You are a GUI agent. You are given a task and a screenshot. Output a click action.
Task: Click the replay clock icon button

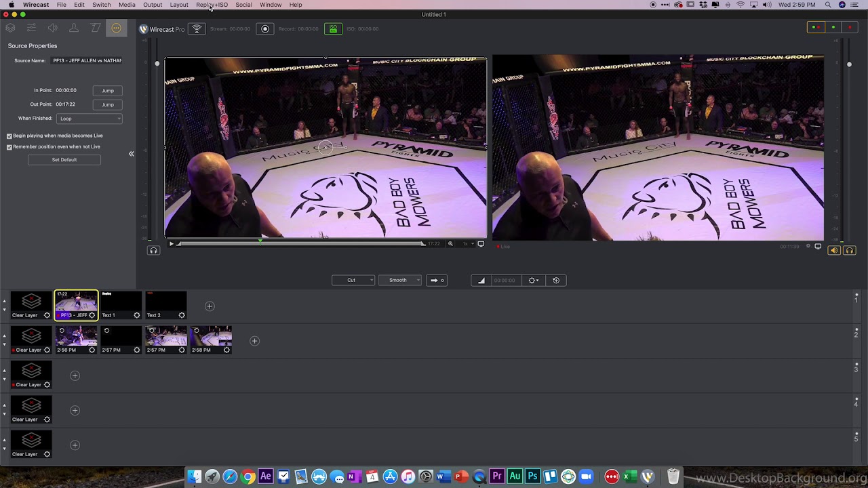coord(556,281)
